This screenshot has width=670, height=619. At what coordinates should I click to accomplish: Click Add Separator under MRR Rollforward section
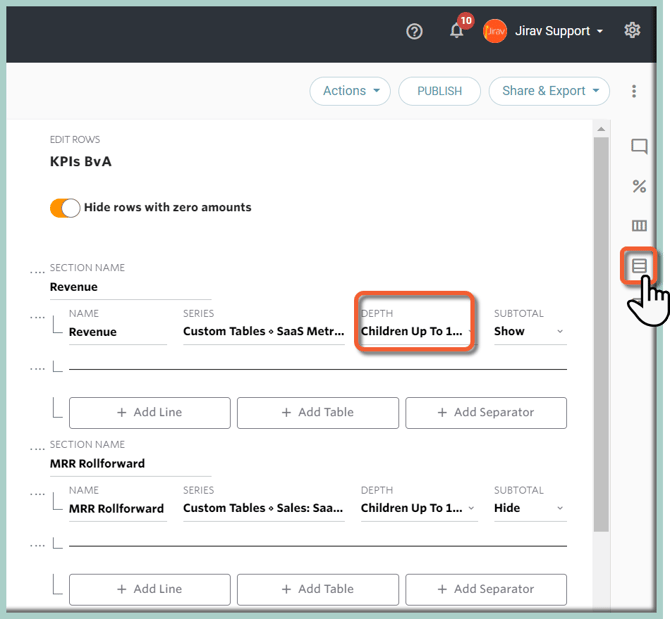[x=486, y=589]
